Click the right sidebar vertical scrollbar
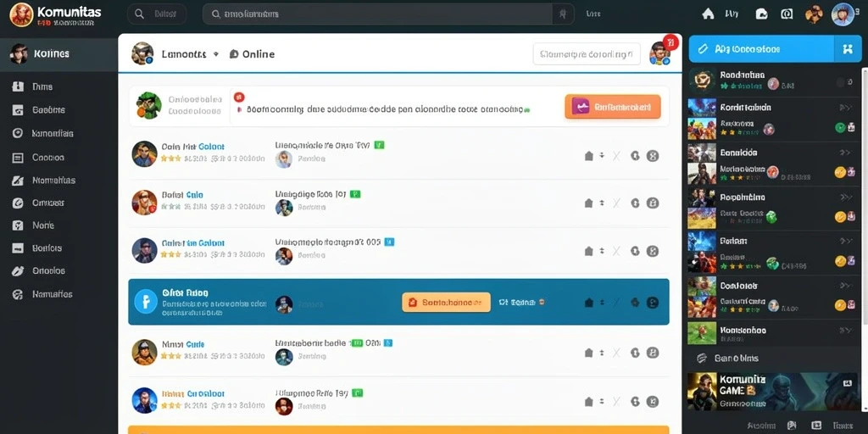The width and height of the screenshot is (868, 434). pyautogui.click(x=865, y=194)
